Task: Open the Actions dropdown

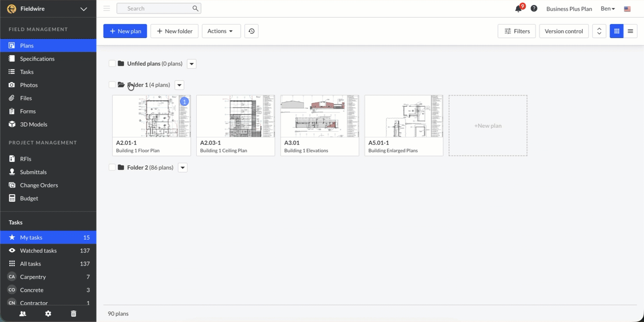Action: (221, 31)
